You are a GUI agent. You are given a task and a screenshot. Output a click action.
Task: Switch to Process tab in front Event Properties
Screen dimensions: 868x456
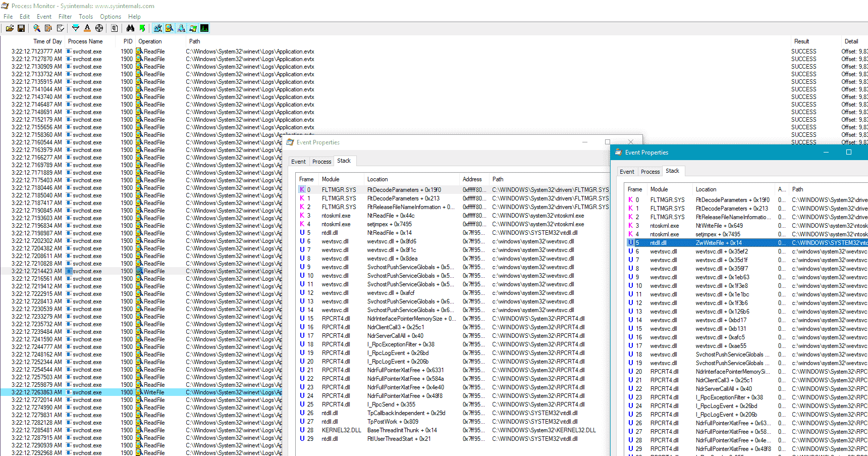click(x=650, y=172)
